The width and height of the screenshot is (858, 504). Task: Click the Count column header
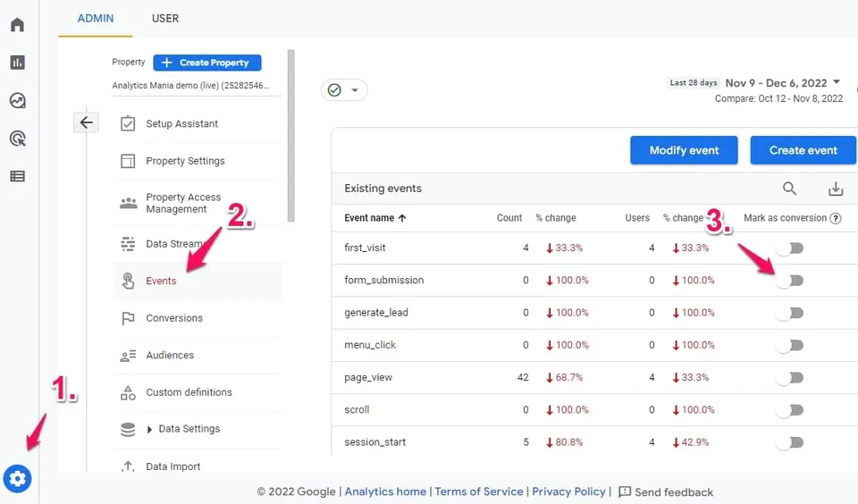509,218
